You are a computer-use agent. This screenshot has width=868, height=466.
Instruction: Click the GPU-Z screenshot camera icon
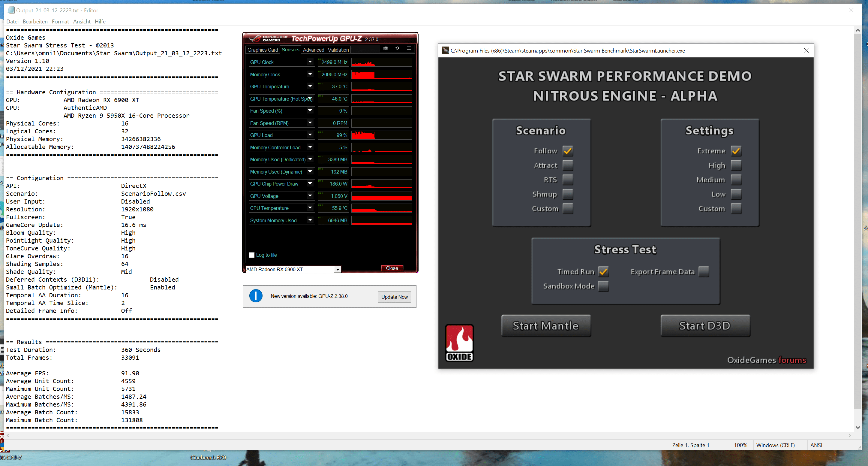point(386,48)
